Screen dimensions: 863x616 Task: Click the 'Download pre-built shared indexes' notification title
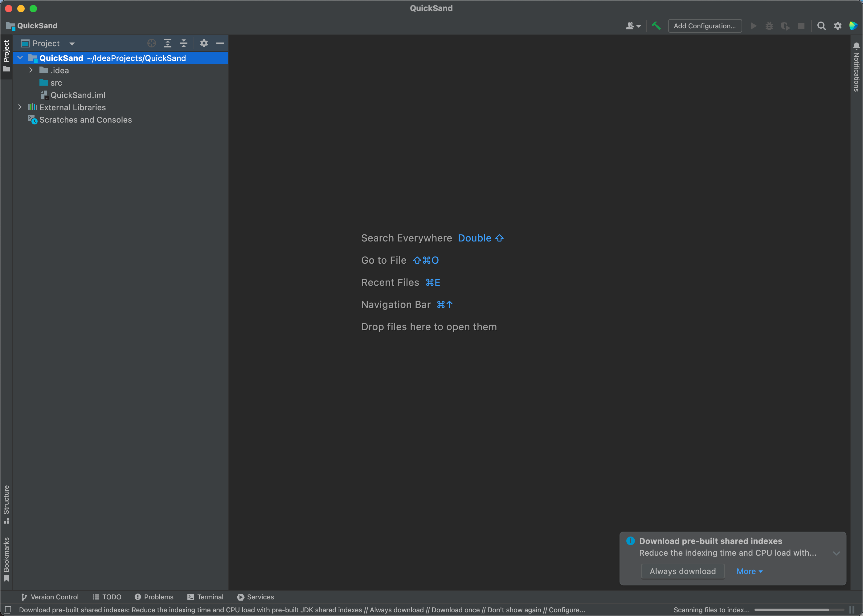pyautogui.click(x=710, y=541)
